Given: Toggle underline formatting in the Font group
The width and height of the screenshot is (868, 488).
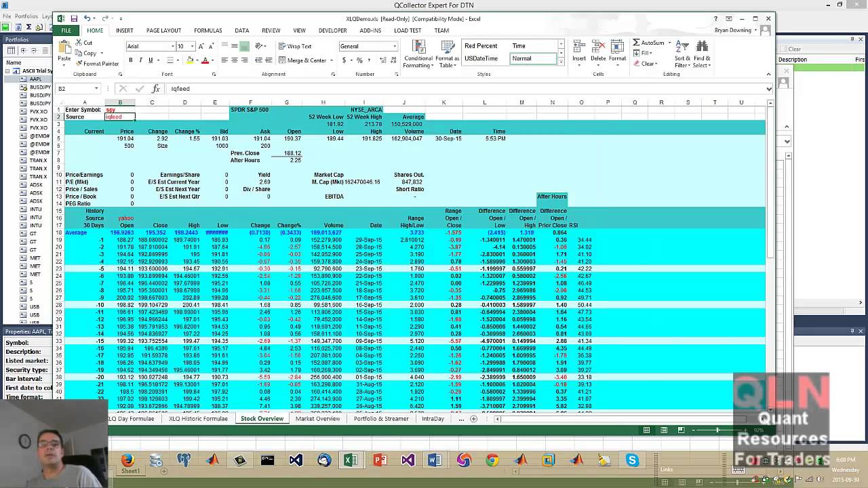Looking at the screenshot, I should pyautogui.click(x=151, y=60).
